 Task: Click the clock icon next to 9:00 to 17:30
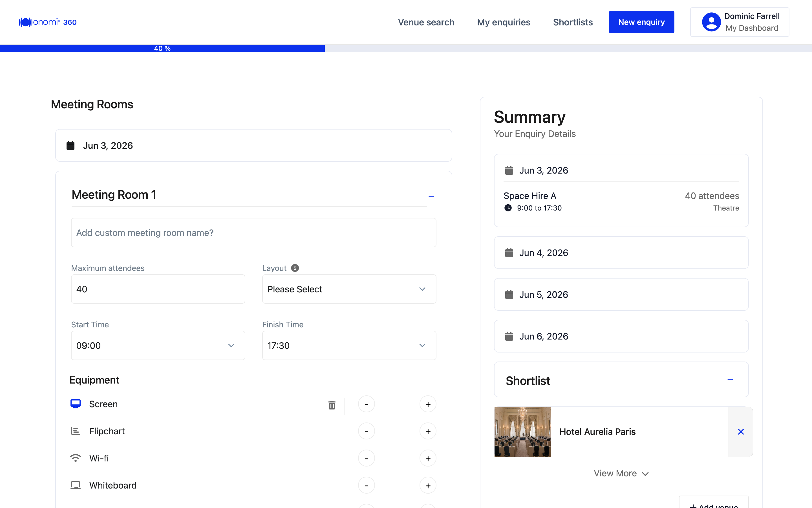pos(508,208)
